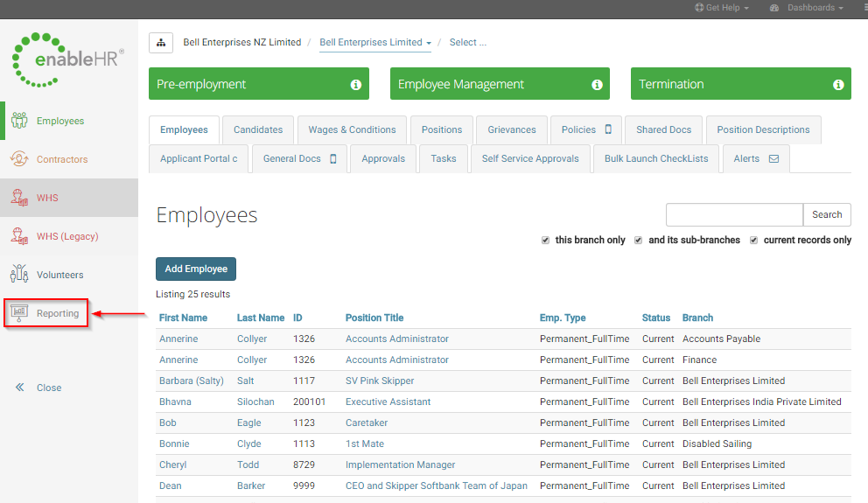Switch to the Wages & Conditions tab
The width and height of the screenshot is (868, 503).
click(x=352, y=129)
